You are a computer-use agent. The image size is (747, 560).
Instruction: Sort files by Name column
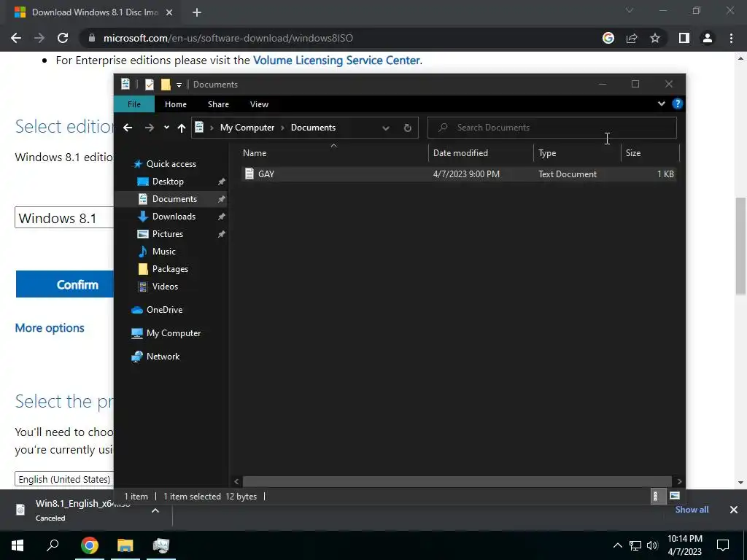(333, 153)
